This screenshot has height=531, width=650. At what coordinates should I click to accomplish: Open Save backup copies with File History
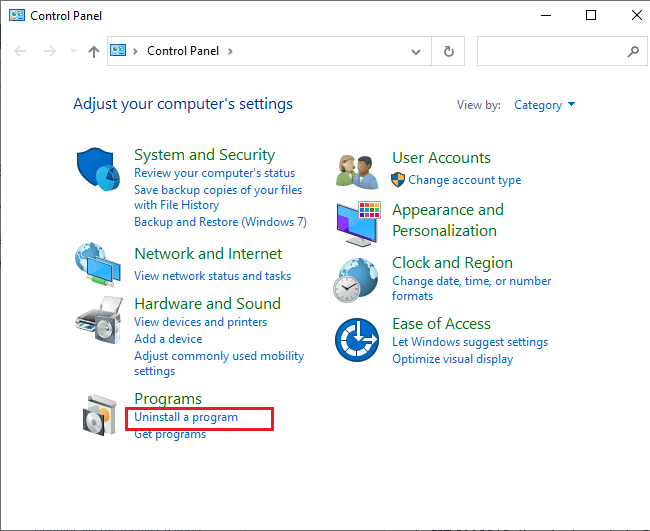[x=218, y=197]
